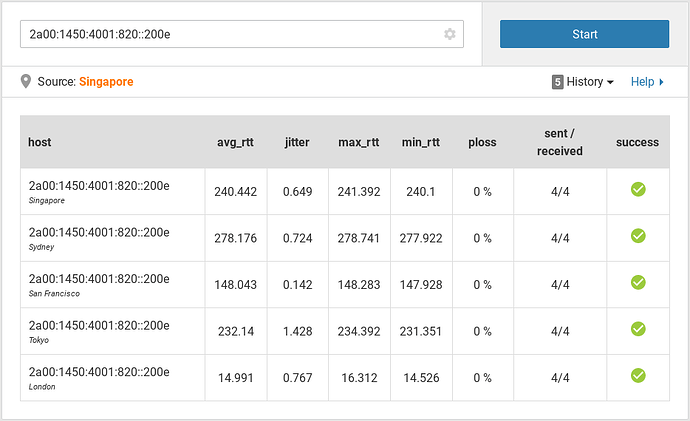The image size is (690, 421).
Task: Sort by avg_rtt column header
Action: tap(235, 142)
